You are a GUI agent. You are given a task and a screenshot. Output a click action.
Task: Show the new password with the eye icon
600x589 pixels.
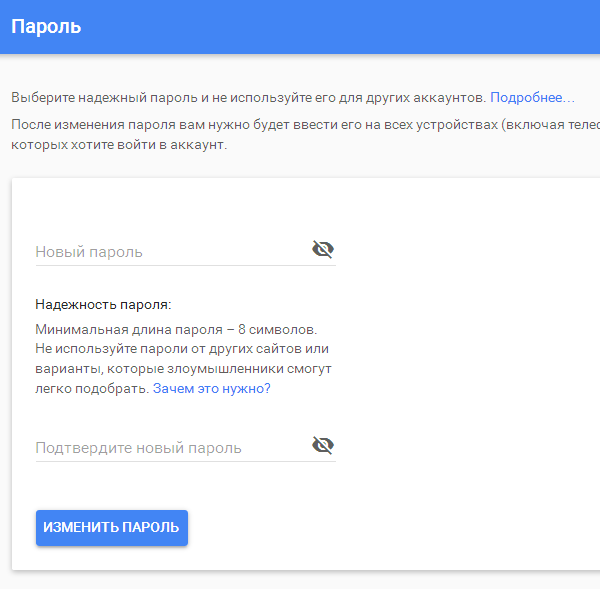pyautogui.click(x=323, y=250)
